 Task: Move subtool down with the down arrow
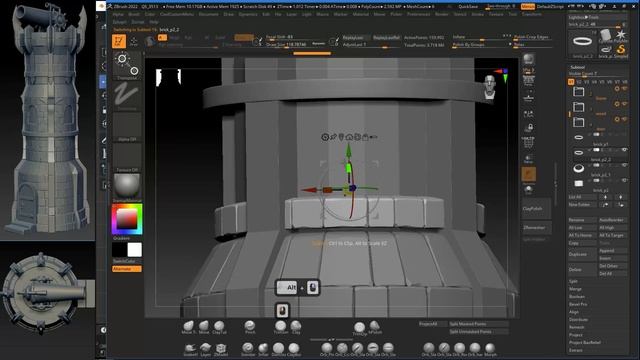click(x=621, y=197)
